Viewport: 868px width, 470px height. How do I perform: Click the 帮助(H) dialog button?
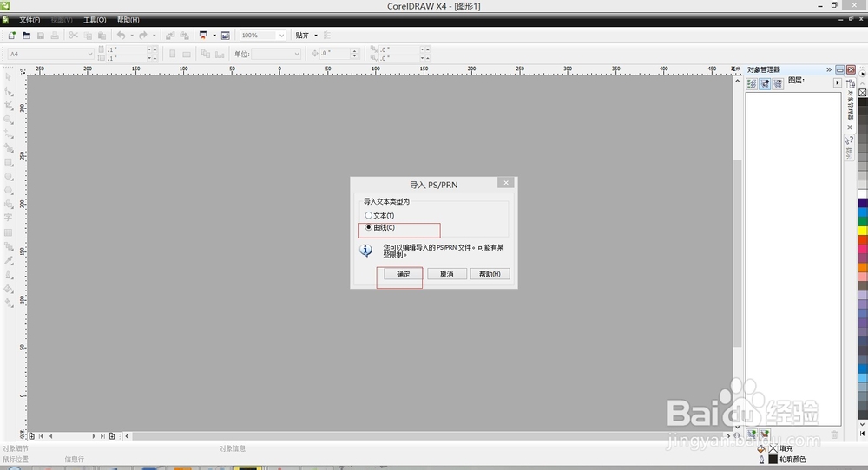(x=490, y=274)
